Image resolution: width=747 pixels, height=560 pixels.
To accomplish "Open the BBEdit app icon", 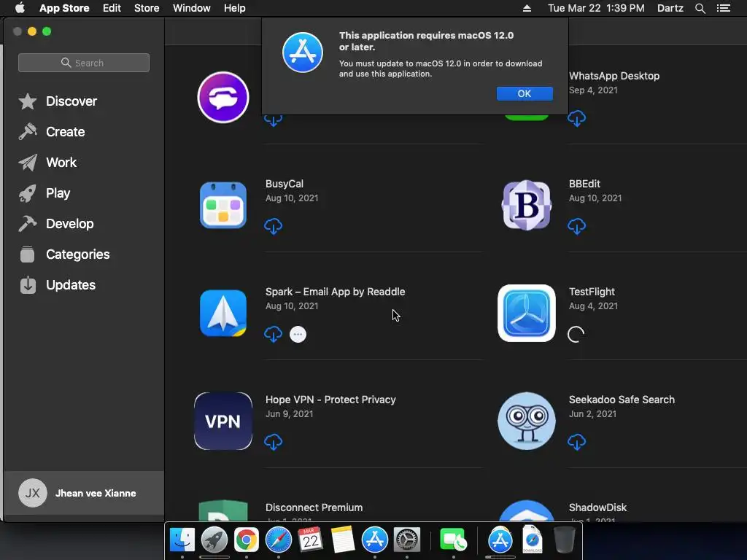I will pos(527,205).
